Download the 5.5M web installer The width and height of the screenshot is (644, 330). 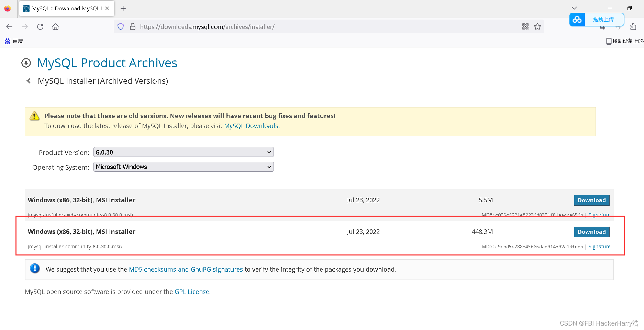coord(592,200)
